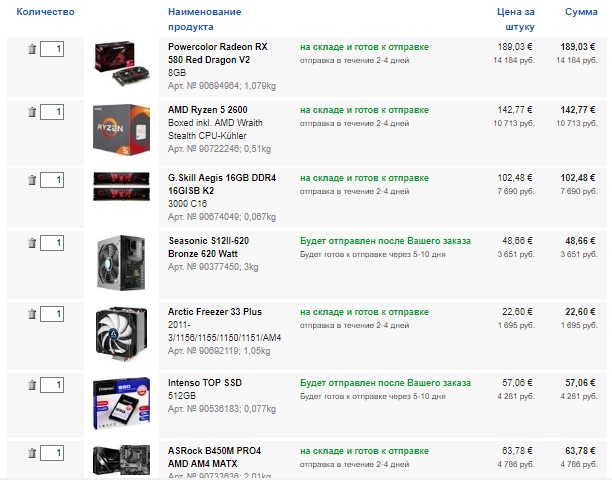
Task: Click quantity input for Intenso TOP SSD
Action: (x=52, y=385)
